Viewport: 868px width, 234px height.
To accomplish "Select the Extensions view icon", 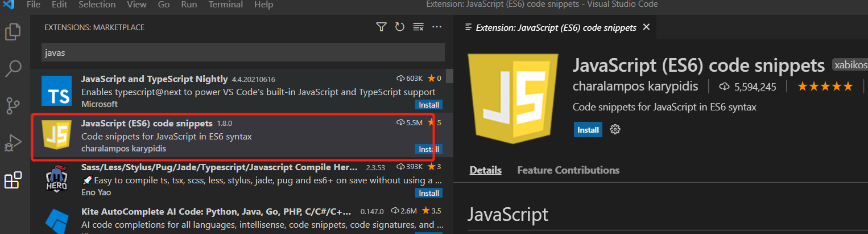I will pos(13,180).
